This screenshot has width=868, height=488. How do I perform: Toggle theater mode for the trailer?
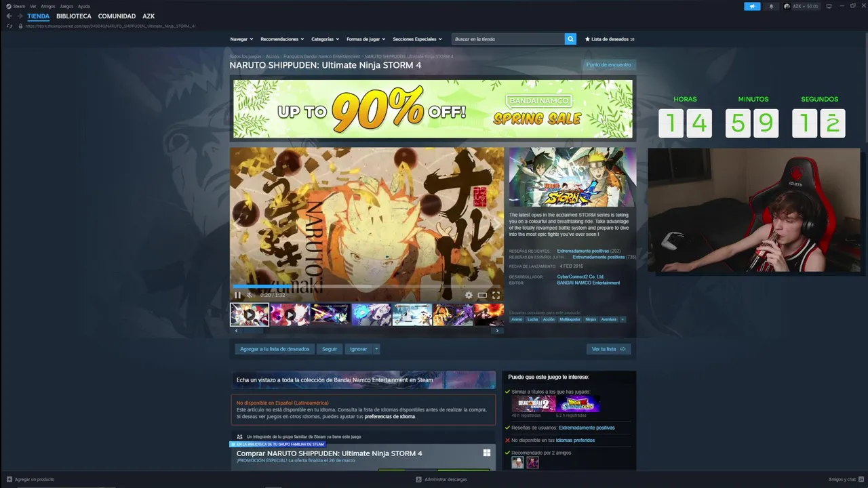point(482,295)
